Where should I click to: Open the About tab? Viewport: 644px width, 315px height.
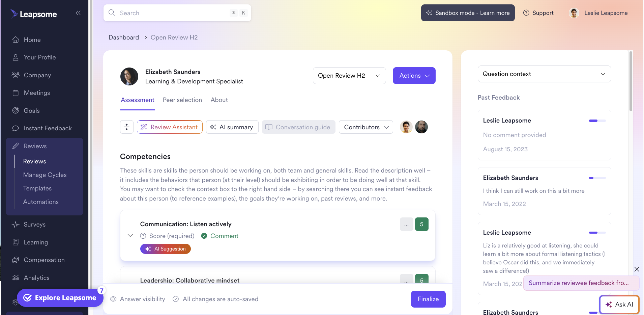(x=219, y=100)
